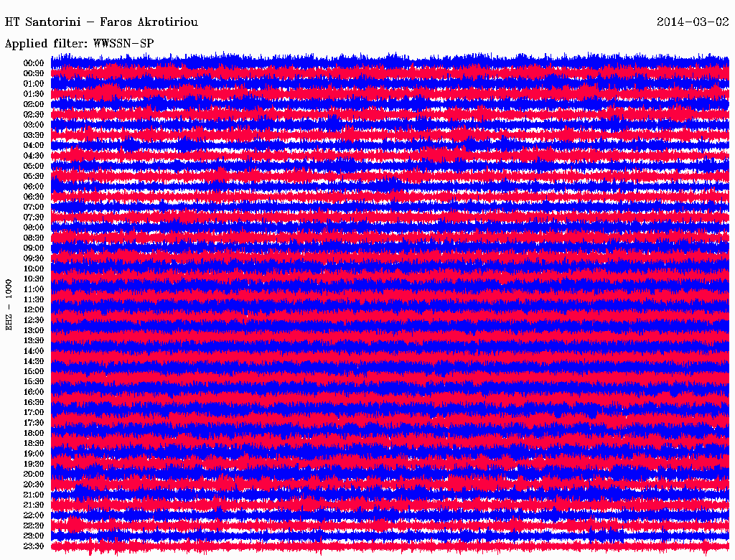Select the 10:00 time label
Screen dimensions: 735x560
34,269
